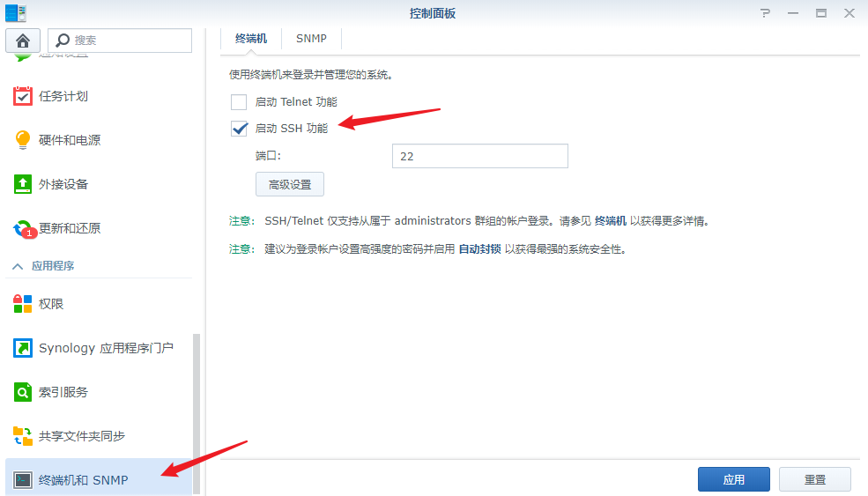868x496 pixels.
Task: Select 更新和还原 label in sidebar
Action: click(70, 228)
